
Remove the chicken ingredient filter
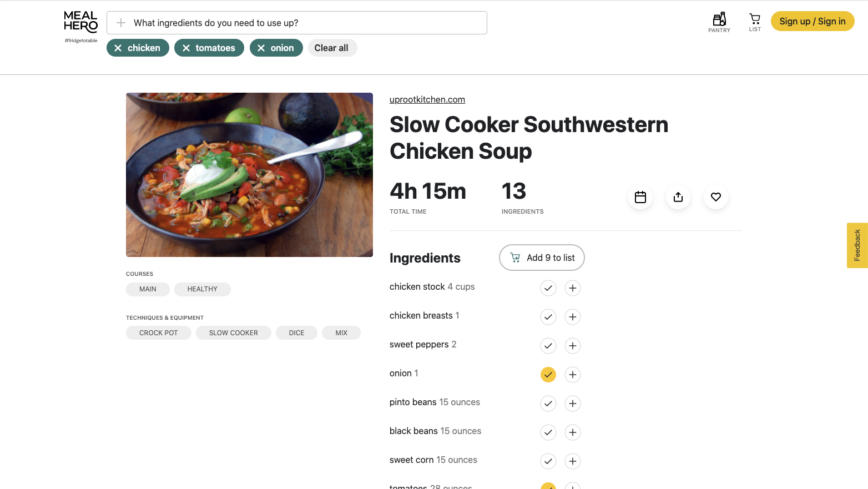pyautogui.click(x=118, y=48)
